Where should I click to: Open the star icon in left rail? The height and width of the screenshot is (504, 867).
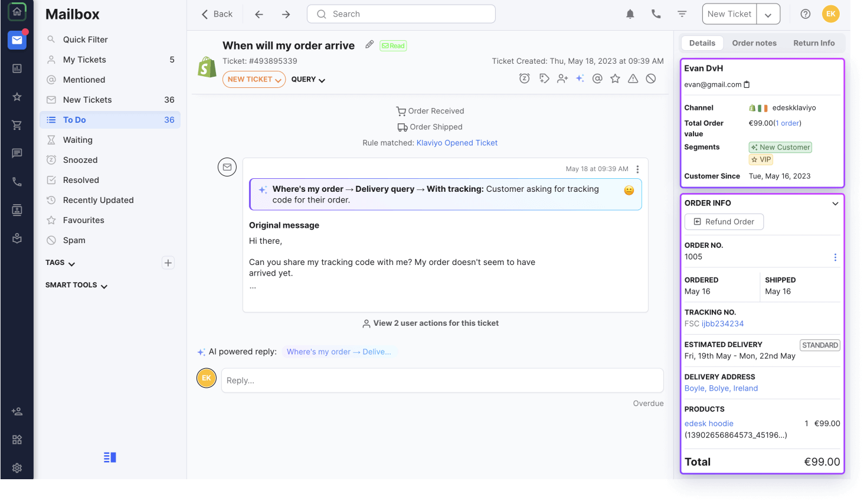tap(17, 97)
